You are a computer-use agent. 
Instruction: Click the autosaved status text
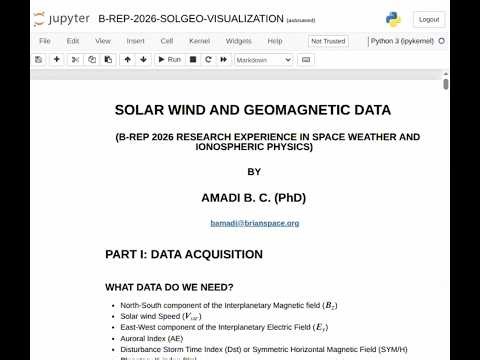[x=301, y=20]
